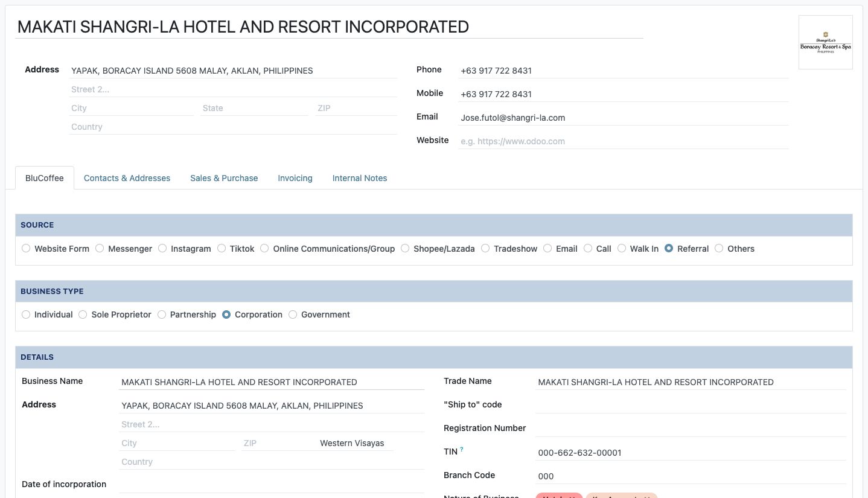Image resolution: width=868 pixels, height=498 pixels.
Task: Edit the Phone number field
Action: 624,71
